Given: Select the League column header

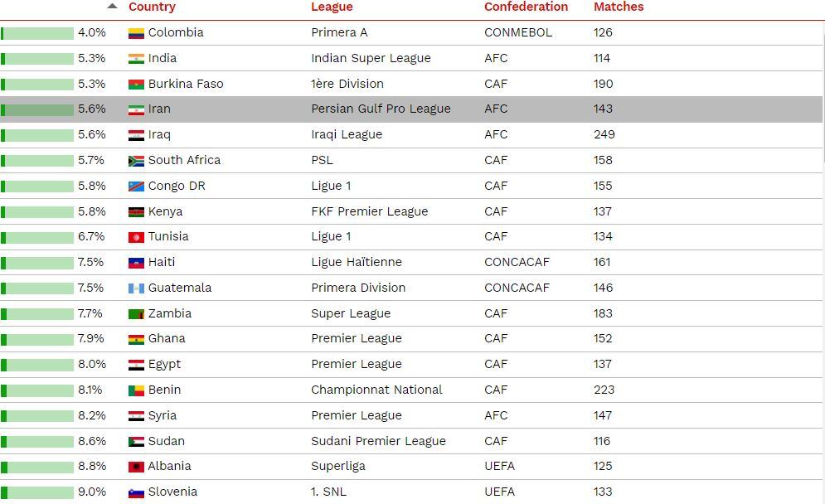Looking at the screenshot, I should 332,7.
